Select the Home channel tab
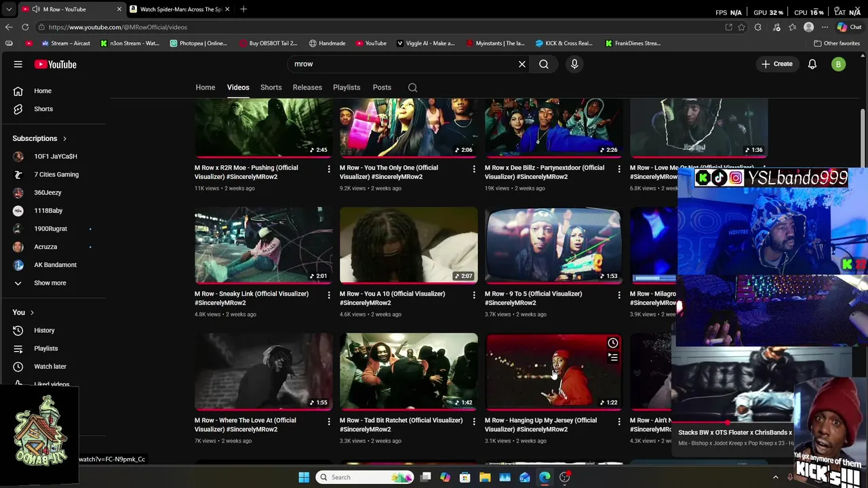The width and height of the screenshot is (868, 488). tap(205, 87)
